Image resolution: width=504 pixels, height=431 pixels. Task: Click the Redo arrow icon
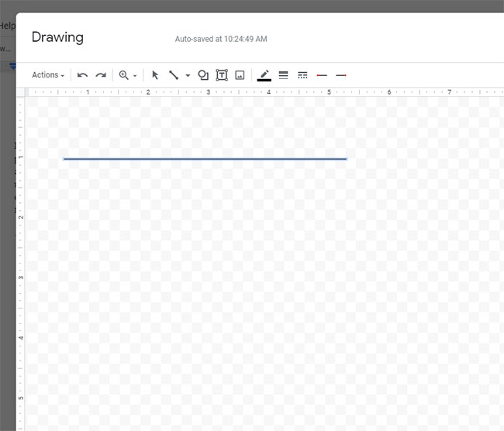(x=101, y=75)
